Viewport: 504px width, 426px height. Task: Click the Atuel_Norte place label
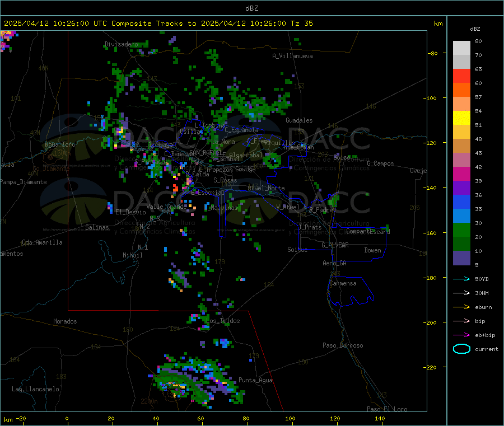(x=266, y=188)
